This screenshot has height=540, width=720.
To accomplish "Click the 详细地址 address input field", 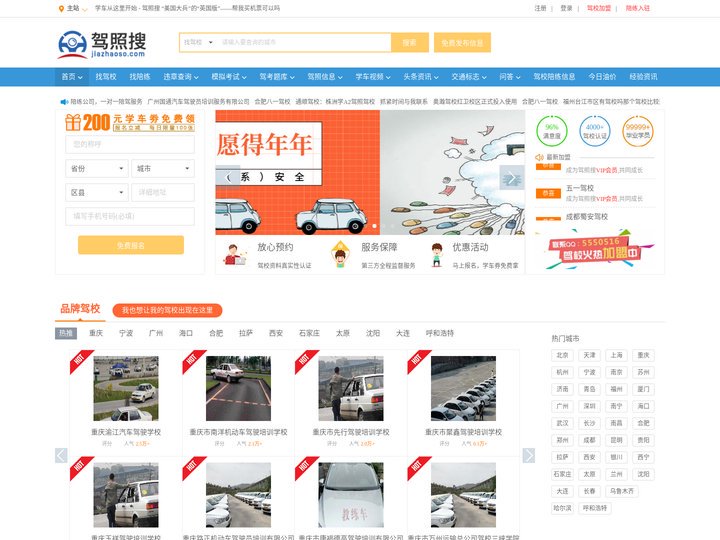I will (x=163, y=192).
